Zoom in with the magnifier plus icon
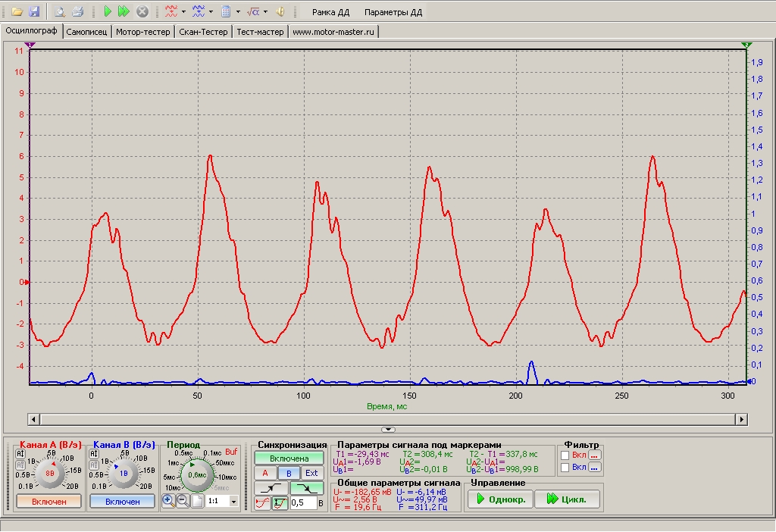 [x=168, y=501]
